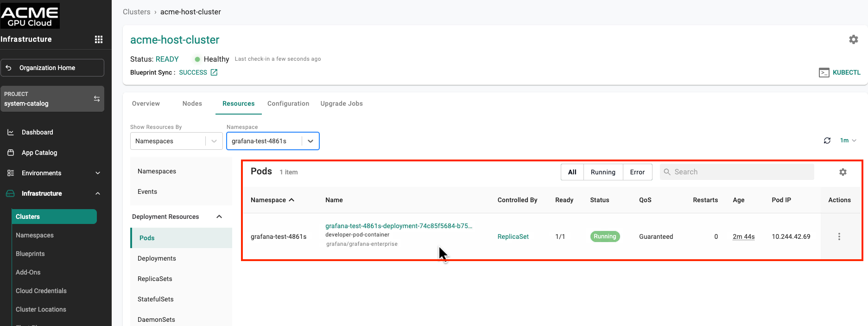The width and height of the screenshot is (868, 326).
Task: Click the refresh resources icon
Action: 827,141
